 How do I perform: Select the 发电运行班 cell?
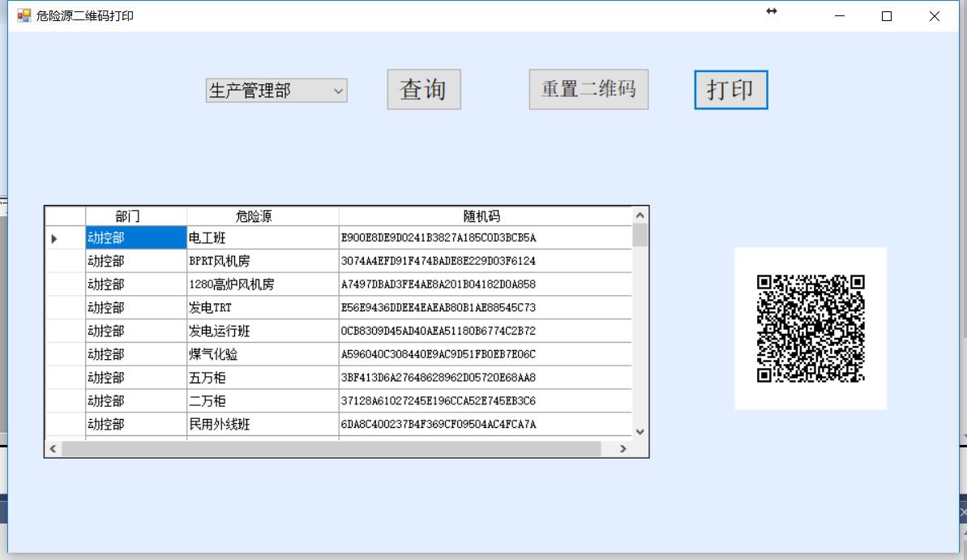[263, 331]
